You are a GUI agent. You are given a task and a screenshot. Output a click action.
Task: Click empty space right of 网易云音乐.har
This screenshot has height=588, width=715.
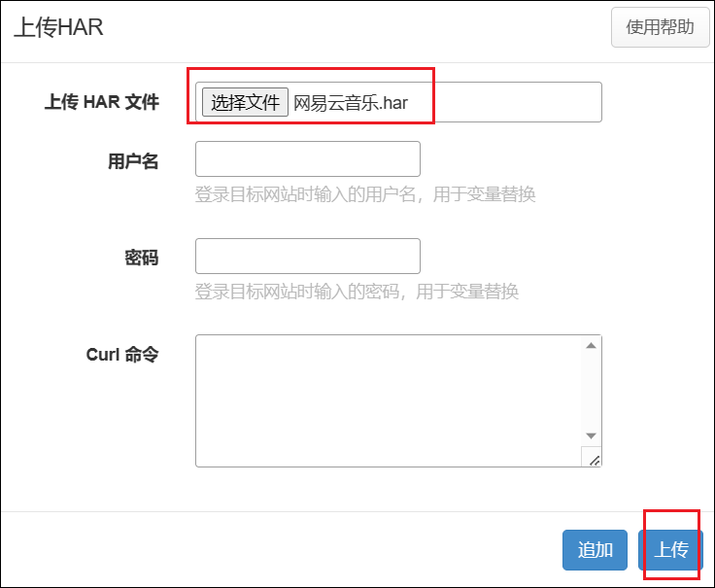point(515,102)
